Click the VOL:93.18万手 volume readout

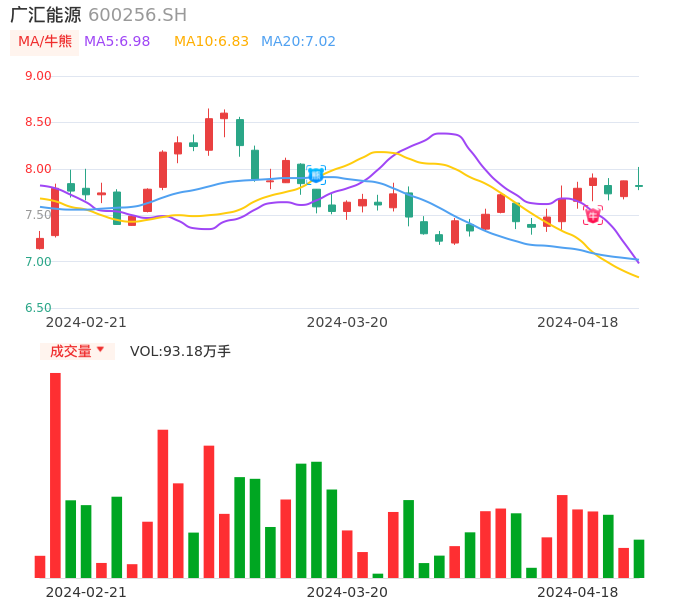coord(180,351)
